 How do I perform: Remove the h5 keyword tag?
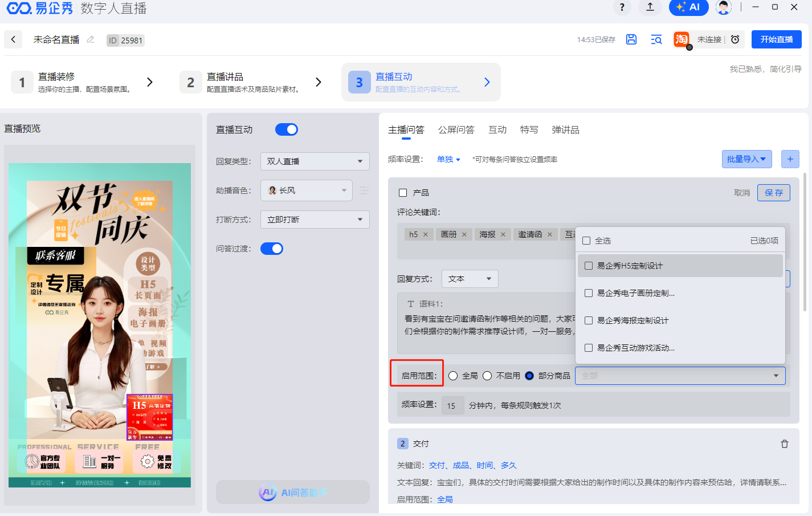(425, 234)
